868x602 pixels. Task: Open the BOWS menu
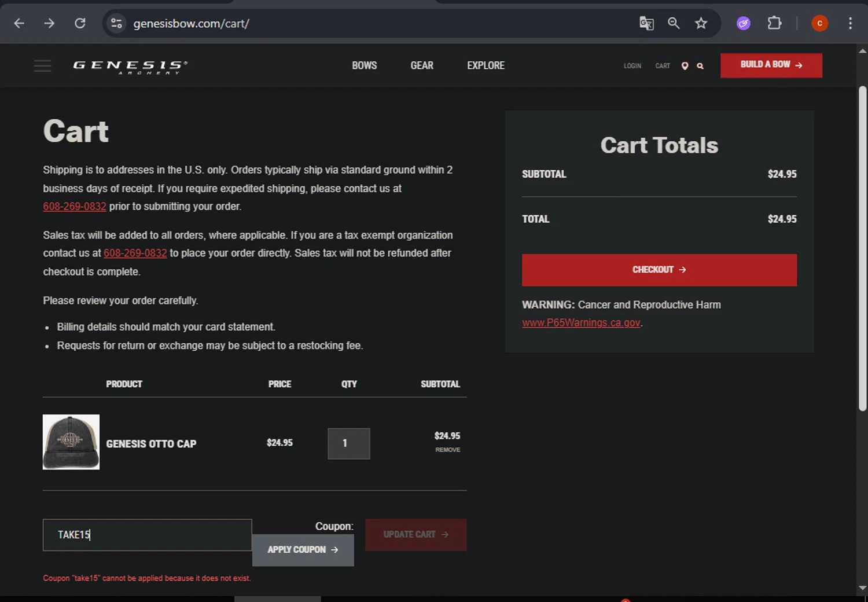click(x=365, y=65)
